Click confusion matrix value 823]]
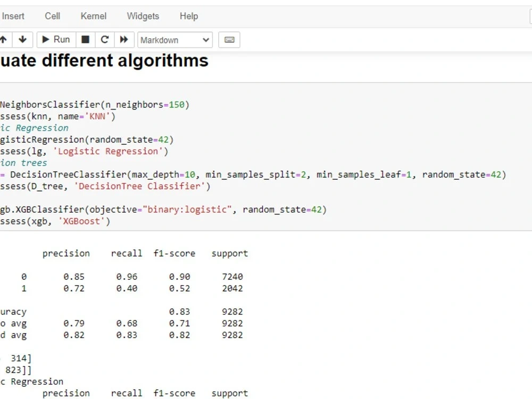 pyautogui.click(x=18, y=370)
